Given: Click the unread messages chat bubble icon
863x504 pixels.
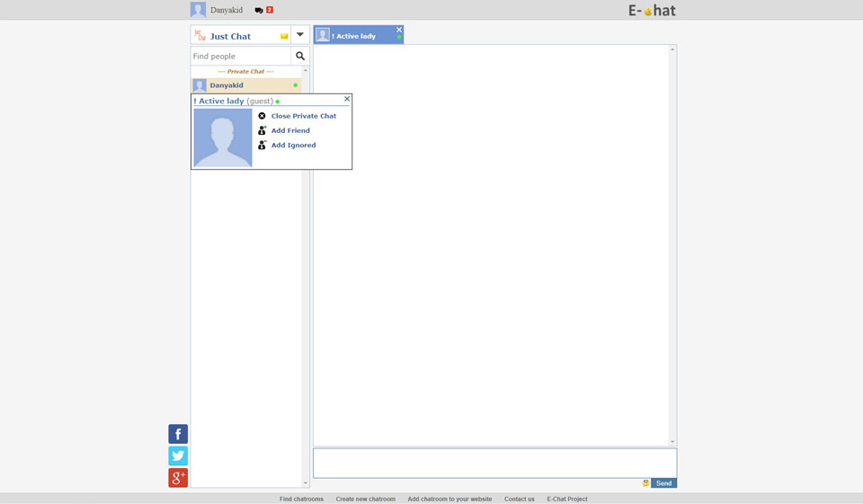Looking at the screenshot, I should tap(259, 11).
